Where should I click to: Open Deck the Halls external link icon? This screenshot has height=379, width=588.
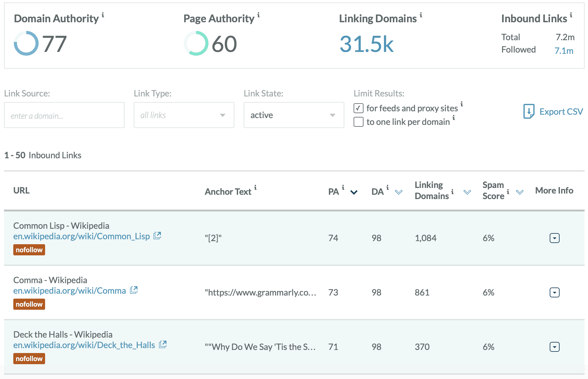pos(163,344)
